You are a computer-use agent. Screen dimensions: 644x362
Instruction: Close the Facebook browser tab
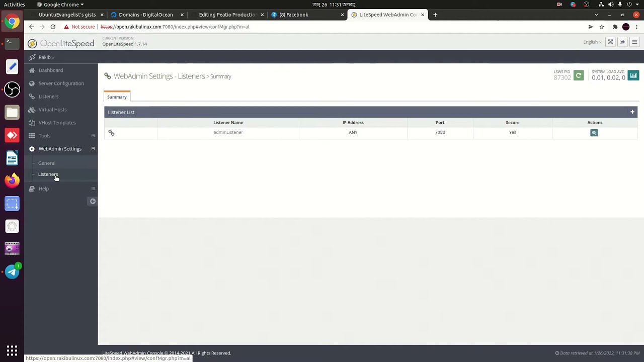[x=343, y=15]
